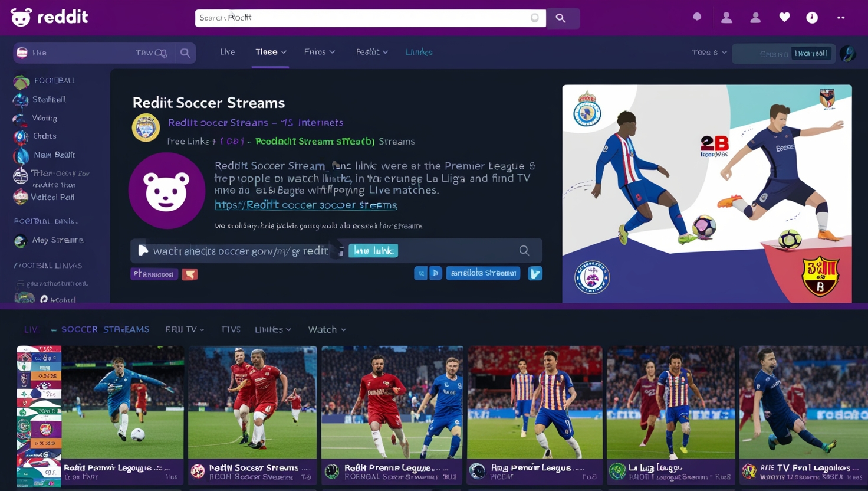Screen dimensions: 868x491
Task: Open the TV Fral Legalines card thumbnail
Action: [x=804, y=402]
